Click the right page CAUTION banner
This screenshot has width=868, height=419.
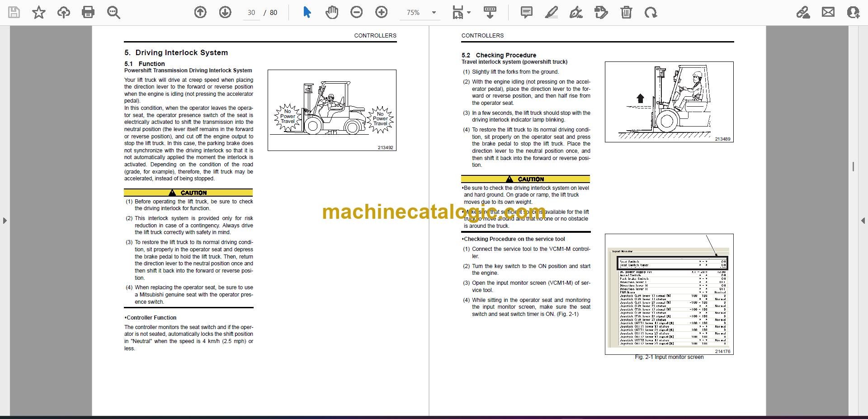click(x=525, y=179)
